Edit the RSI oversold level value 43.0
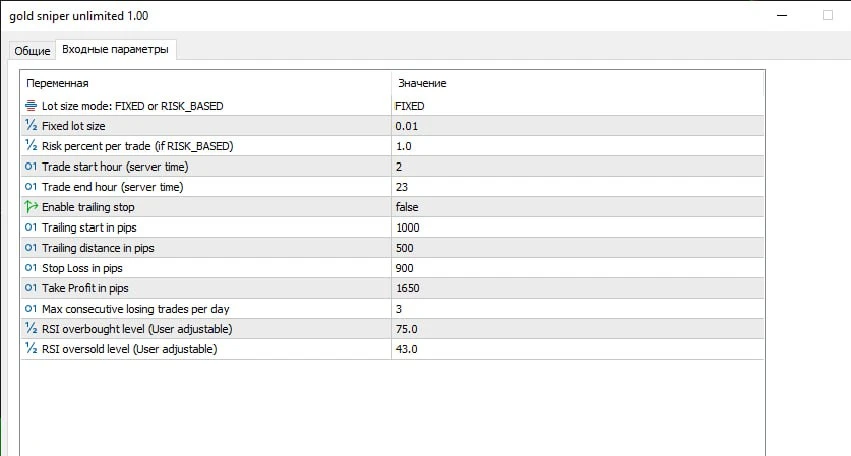Viewport: 851px width, 456px height. pos(407,349)
